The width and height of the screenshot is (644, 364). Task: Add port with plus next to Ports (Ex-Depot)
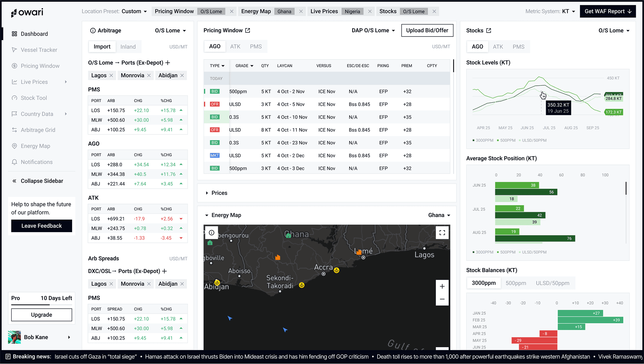click(167, 63)
